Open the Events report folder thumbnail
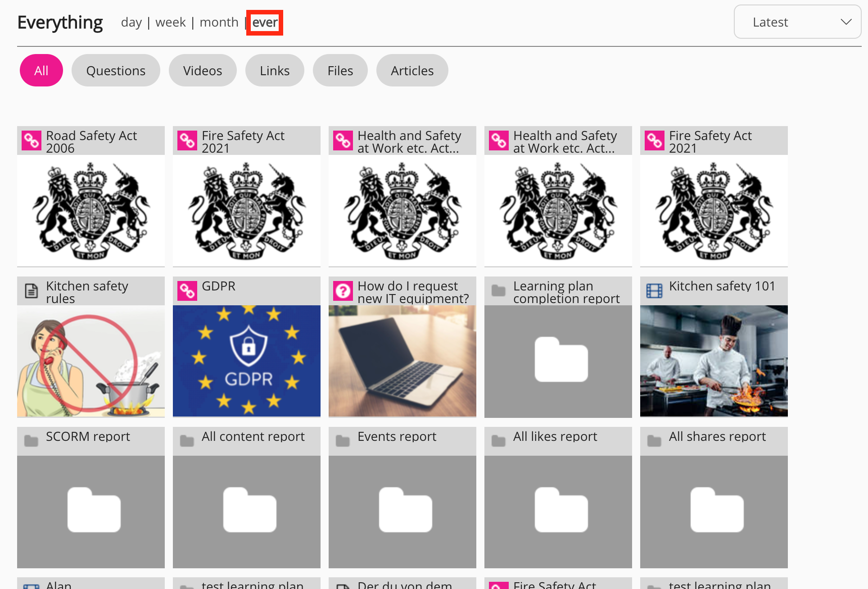868x589 pixels. pyautogui.click(x=402, y=512)
